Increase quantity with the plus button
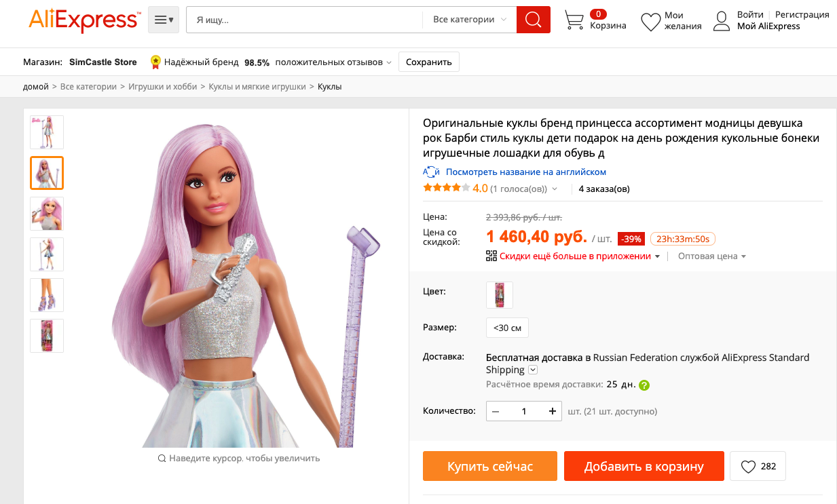Screen dimensions: 837x504 (553, 411)
